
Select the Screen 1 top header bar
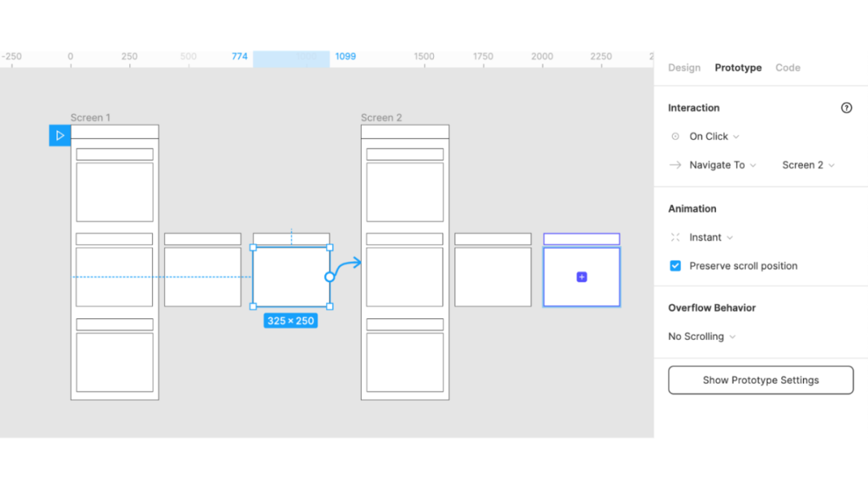point(115,132)
